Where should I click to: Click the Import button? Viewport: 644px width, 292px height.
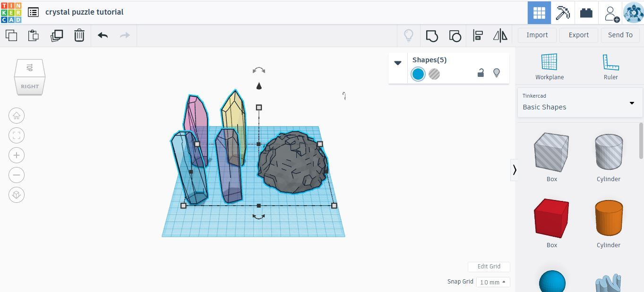point(537,35)
